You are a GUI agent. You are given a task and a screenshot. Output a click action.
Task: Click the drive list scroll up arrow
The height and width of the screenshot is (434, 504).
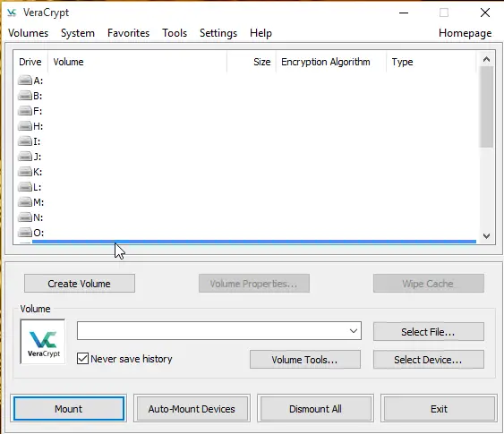(486, 59)
